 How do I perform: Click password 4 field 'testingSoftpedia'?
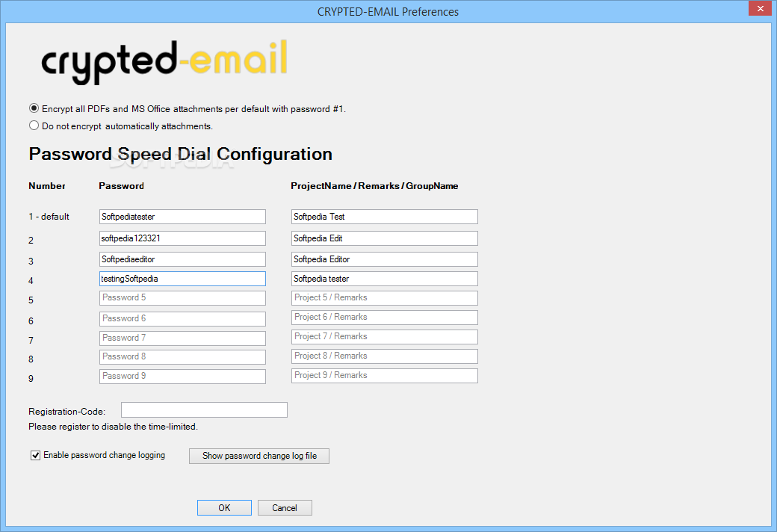pos(182,279)
